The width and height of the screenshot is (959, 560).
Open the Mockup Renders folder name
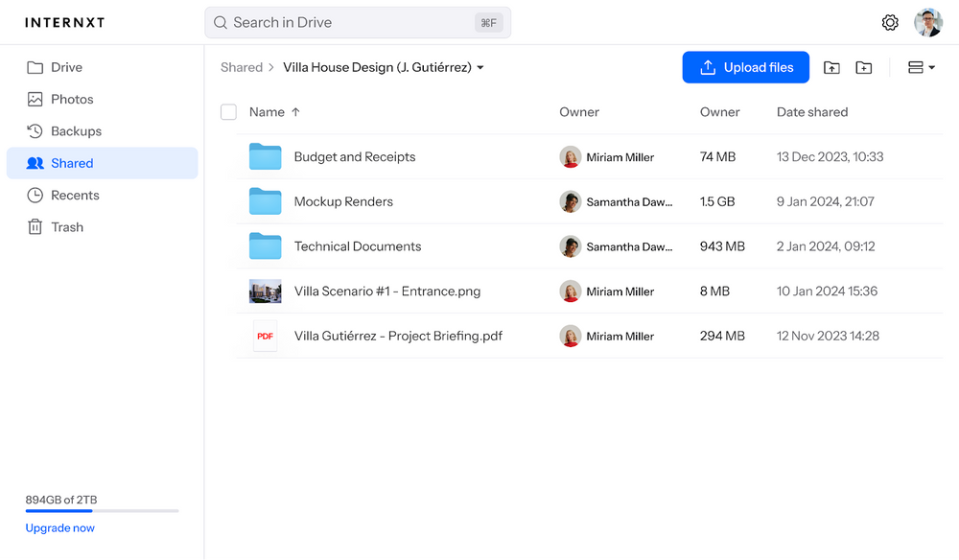click(x=343, y=201)
